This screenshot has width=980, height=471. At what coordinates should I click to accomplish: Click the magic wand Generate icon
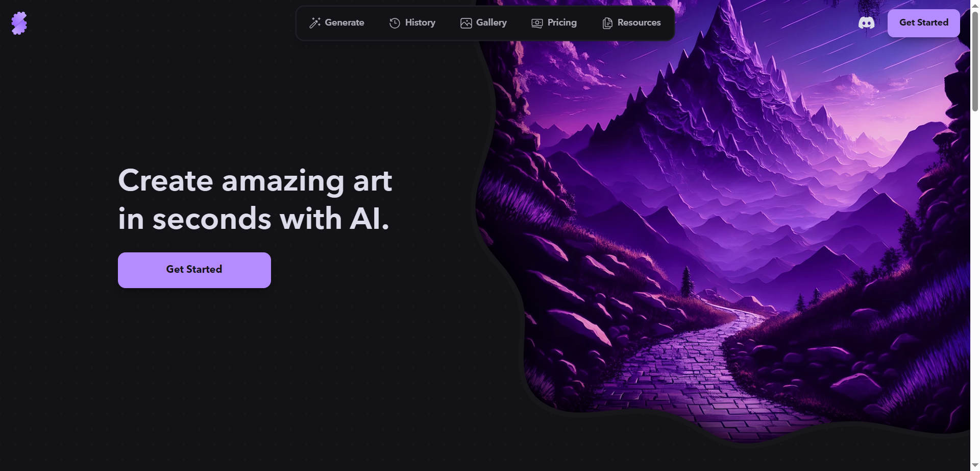[x=315, y=23]
